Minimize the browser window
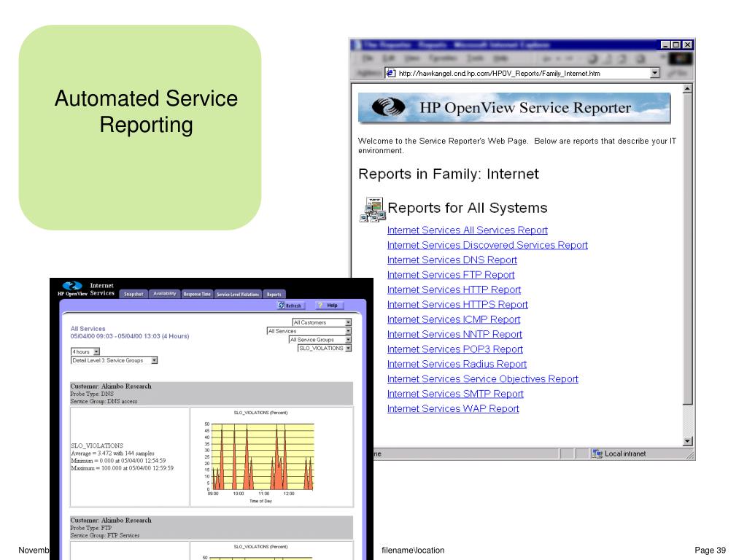 665,44
